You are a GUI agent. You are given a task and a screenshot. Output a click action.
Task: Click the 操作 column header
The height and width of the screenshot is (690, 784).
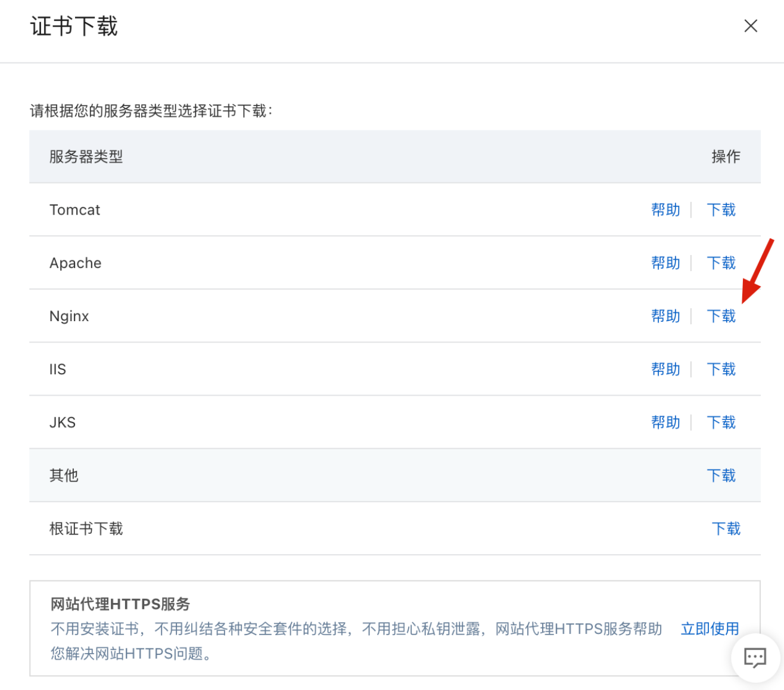click(x=726, y=157)
